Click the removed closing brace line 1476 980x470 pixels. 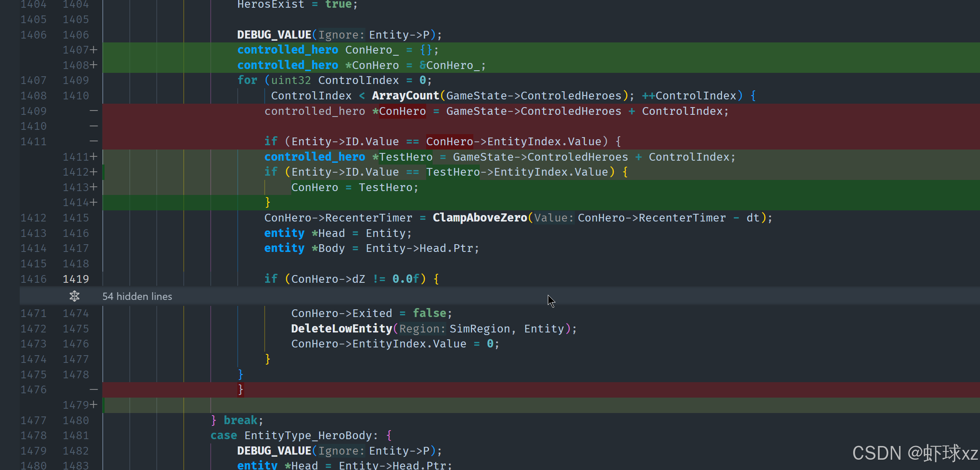click(x=241, y=389)
